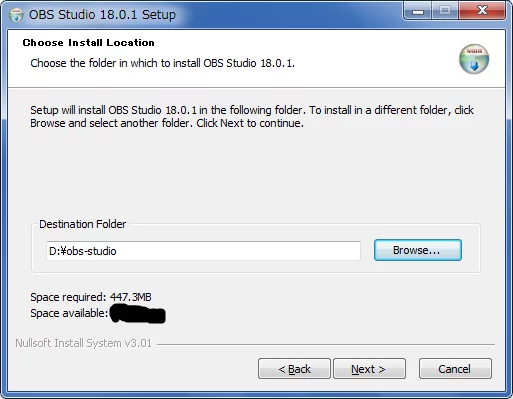Screen dimensions: 513x399
Task: Click the OBS installer icon in title bar
Action: tap(16, 15)
